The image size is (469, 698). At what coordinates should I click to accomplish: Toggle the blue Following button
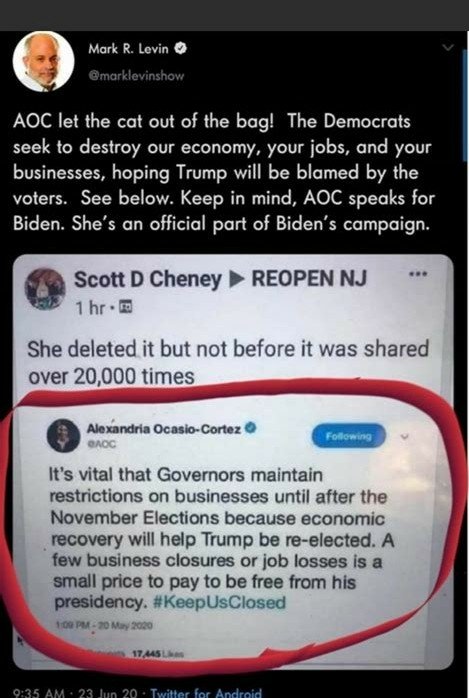coord(349,436)
